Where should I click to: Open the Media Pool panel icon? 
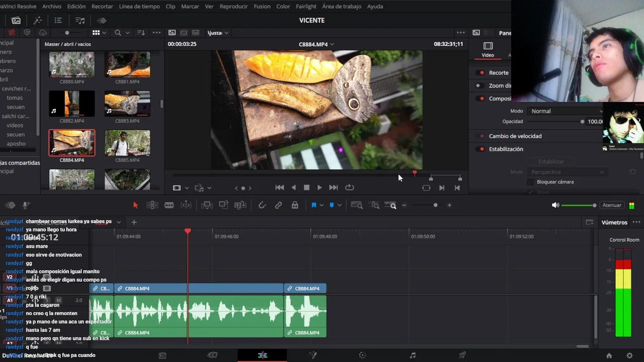(x=16, y=21)
